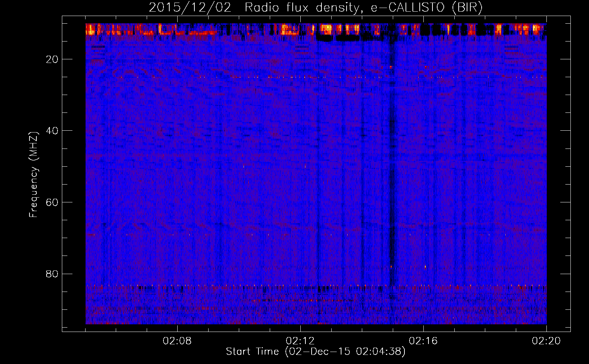The width and height of the screenshot is (589, 364).
Task: Click the 60 frequency tick label
Action: 52,202
